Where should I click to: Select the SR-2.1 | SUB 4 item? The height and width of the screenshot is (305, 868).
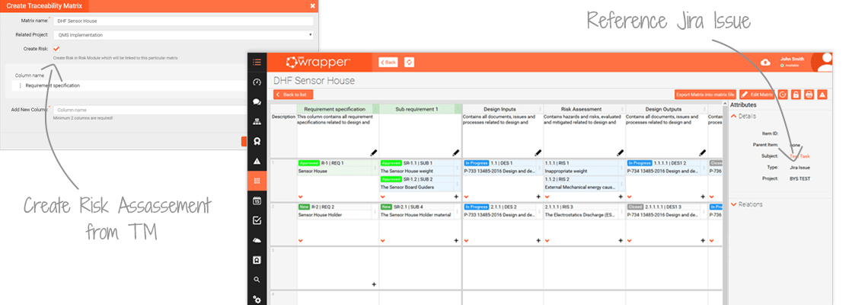click(x=419, y=210)
